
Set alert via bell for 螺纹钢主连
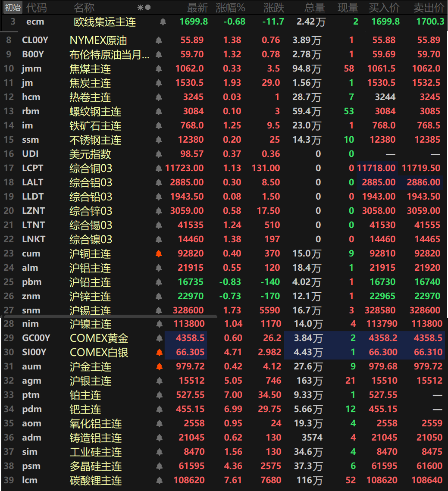point(159,111)
